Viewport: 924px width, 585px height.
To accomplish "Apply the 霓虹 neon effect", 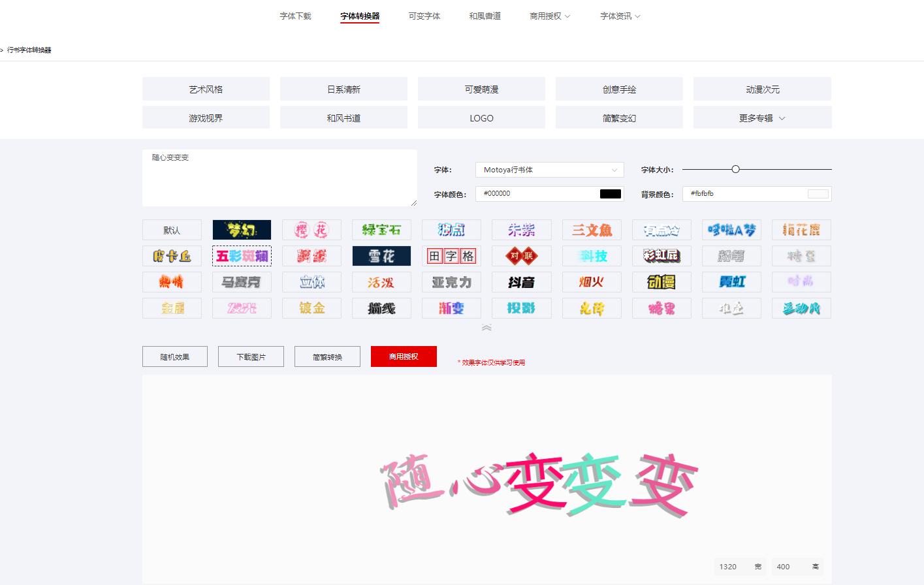I will pos(731,282).
